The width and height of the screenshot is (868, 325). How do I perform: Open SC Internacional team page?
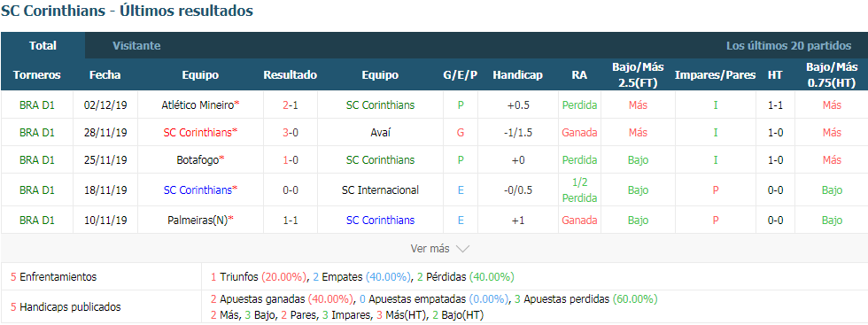tap(380, 190)
